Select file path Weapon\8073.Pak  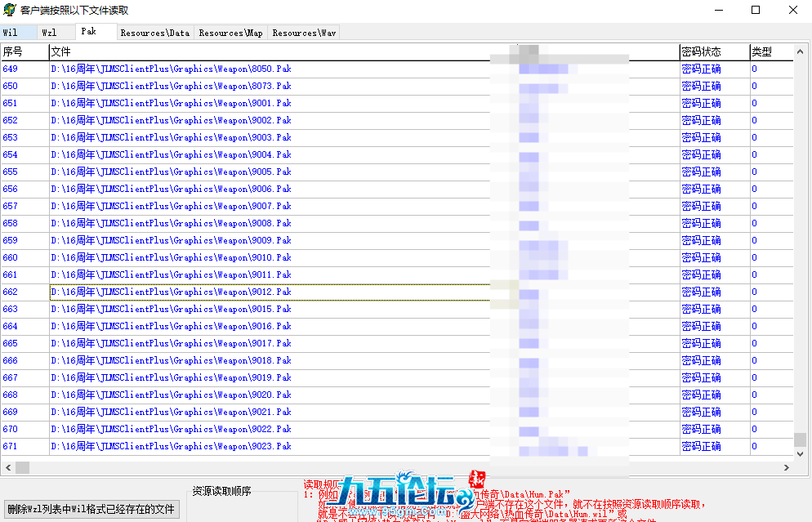[x=171, y=86]
